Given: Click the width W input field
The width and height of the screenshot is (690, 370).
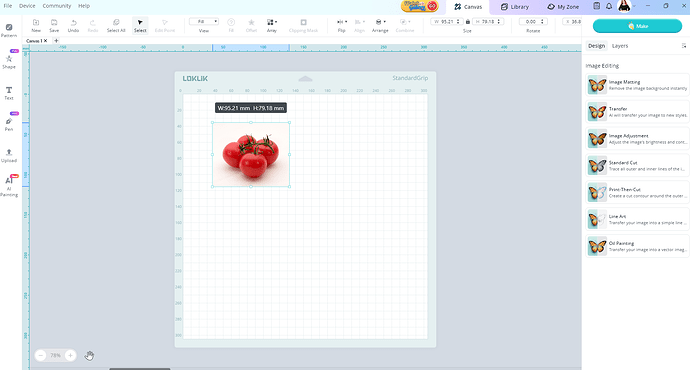Looking at the screenshot, I should (x=446, y=22).
